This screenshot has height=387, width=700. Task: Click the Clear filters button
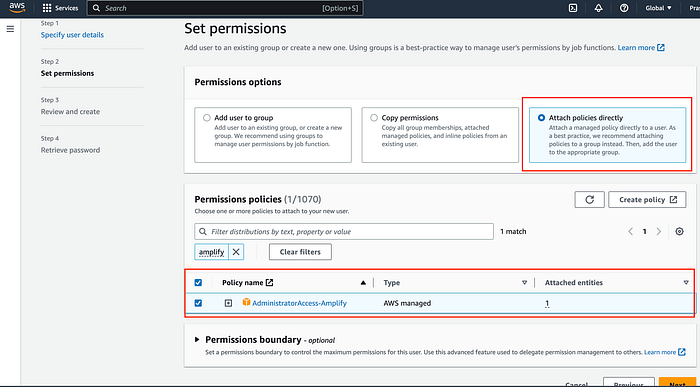tap(300, 252)
